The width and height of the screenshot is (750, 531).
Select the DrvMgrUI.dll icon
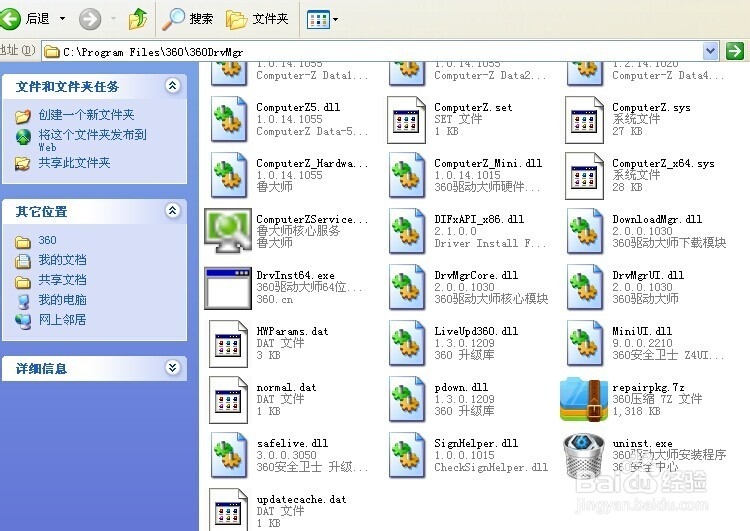coord(585,287)
